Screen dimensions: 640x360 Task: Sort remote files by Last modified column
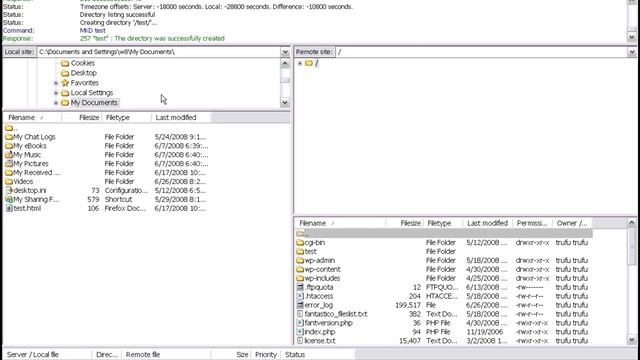[488, 223]
